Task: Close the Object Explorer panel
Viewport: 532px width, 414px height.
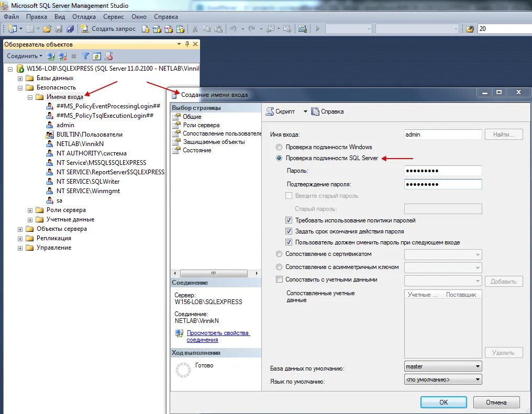Action: (195, 44)
